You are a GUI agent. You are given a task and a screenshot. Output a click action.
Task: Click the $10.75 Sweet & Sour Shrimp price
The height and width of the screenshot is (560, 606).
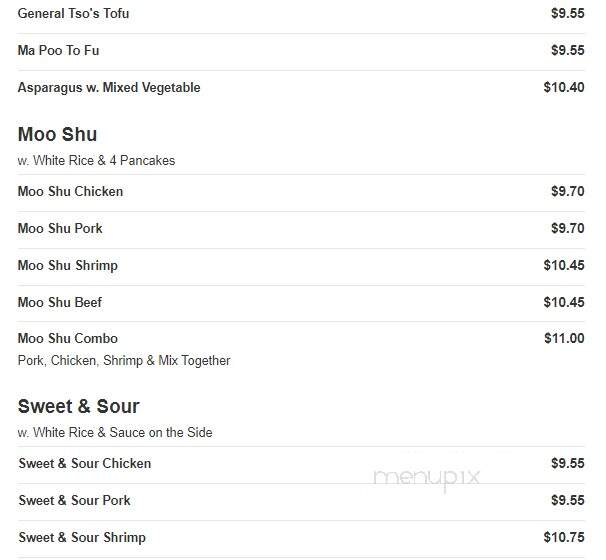(x=564, y=537)
